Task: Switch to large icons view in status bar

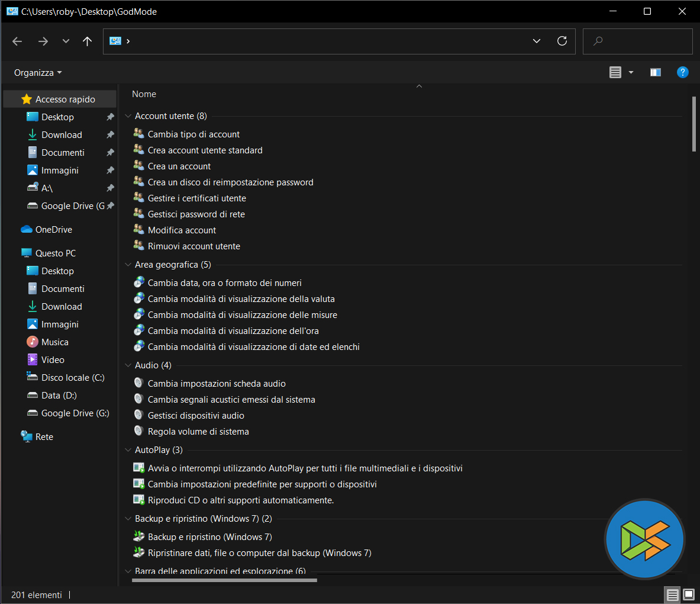Action: coord(689,595)
